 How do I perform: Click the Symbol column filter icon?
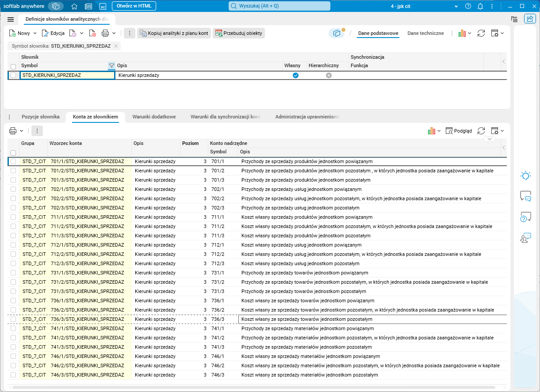click(111, 66)
